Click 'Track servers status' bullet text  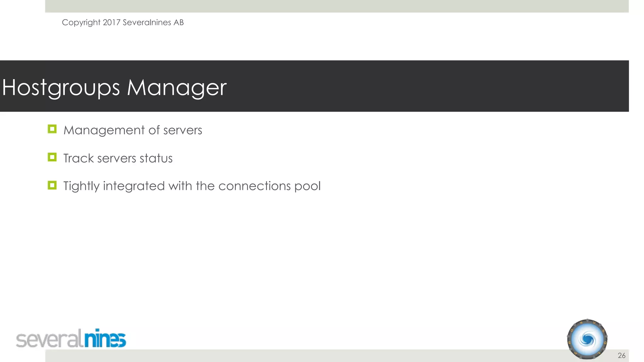[x=118, y=158]
